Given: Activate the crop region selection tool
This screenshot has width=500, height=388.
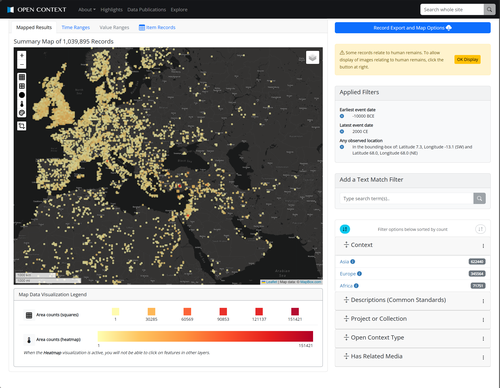Looking at the screenshot, I should pyautogui.click(x=22, y=126).
